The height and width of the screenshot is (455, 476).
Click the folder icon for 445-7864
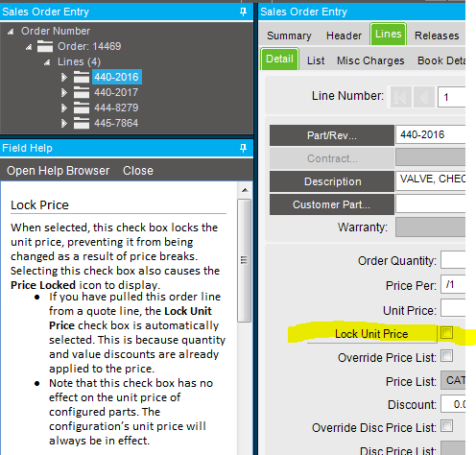pos(82,123)
